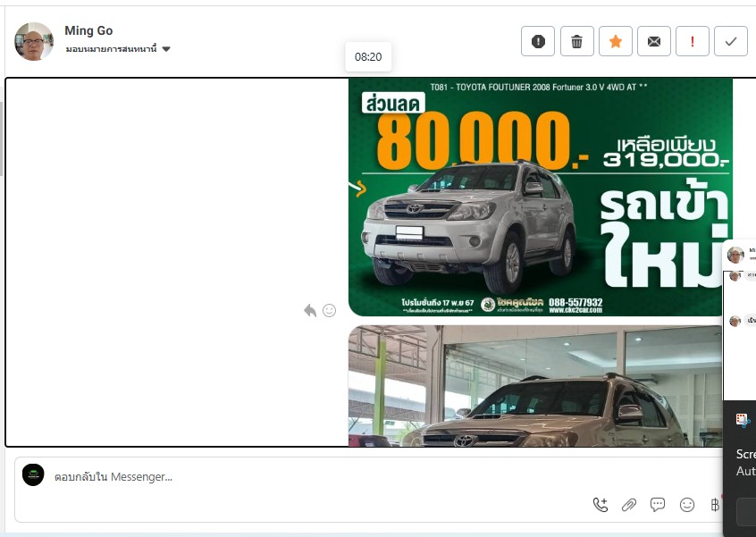
Task: Toggle the orange star on this conversation
Action: tap(615, 41)
